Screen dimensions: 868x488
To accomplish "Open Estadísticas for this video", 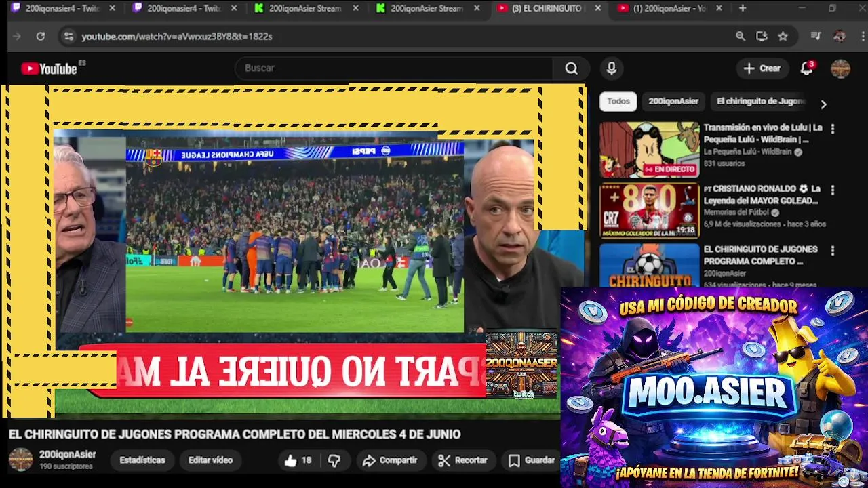I will [x=142, y=460].
